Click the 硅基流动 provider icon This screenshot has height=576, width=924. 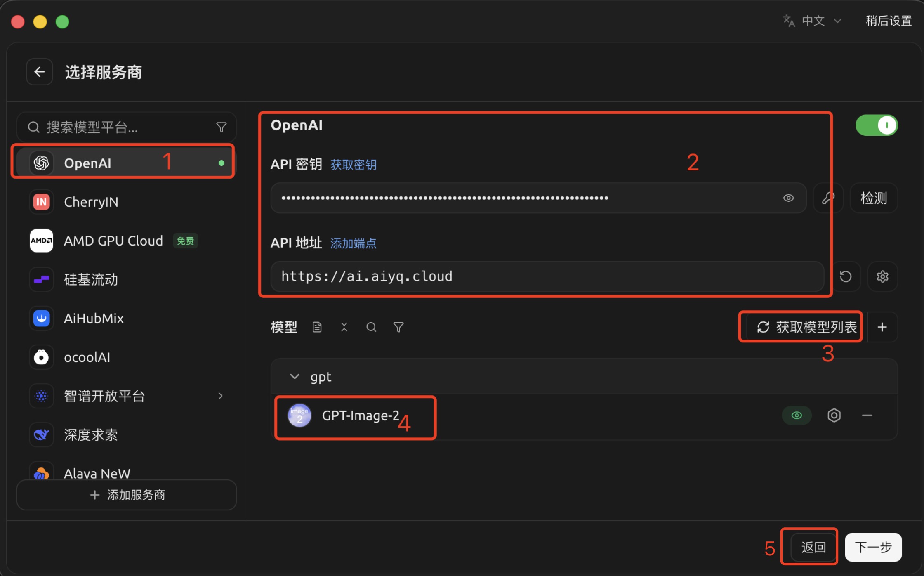(x=41, y=279)
